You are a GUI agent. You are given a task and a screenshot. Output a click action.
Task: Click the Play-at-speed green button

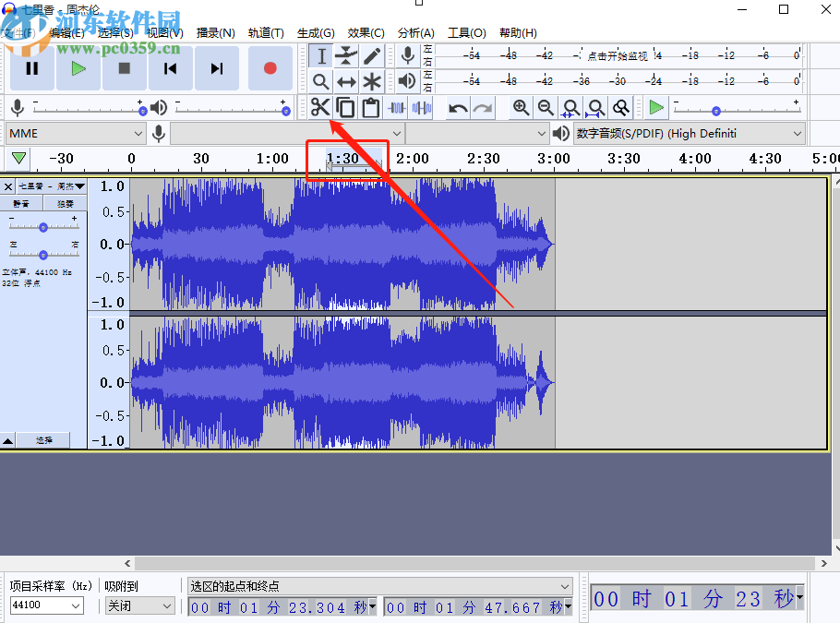(656, 108)
